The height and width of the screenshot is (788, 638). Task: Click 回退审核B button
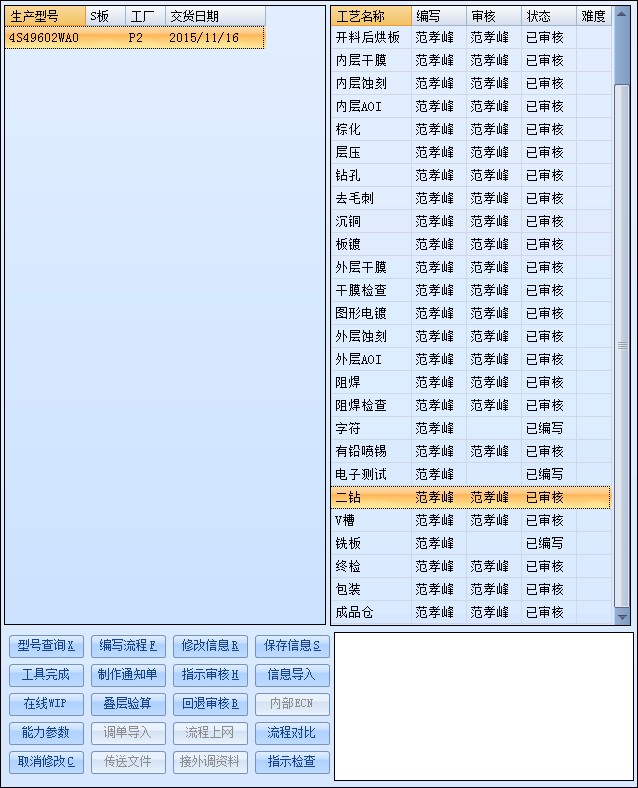tap(210, 704)
